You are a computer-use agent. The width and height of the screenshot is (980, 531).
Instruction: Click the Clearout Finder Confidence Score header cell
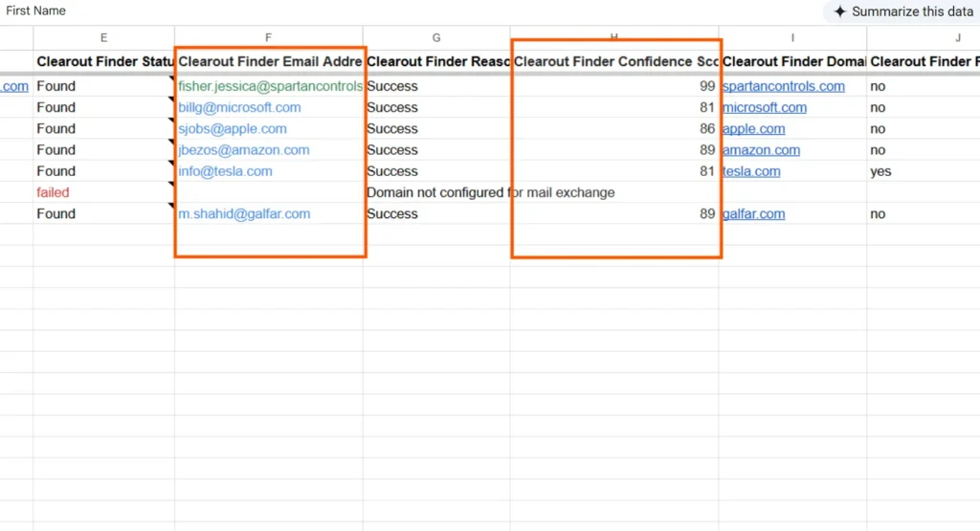[614, 61]
